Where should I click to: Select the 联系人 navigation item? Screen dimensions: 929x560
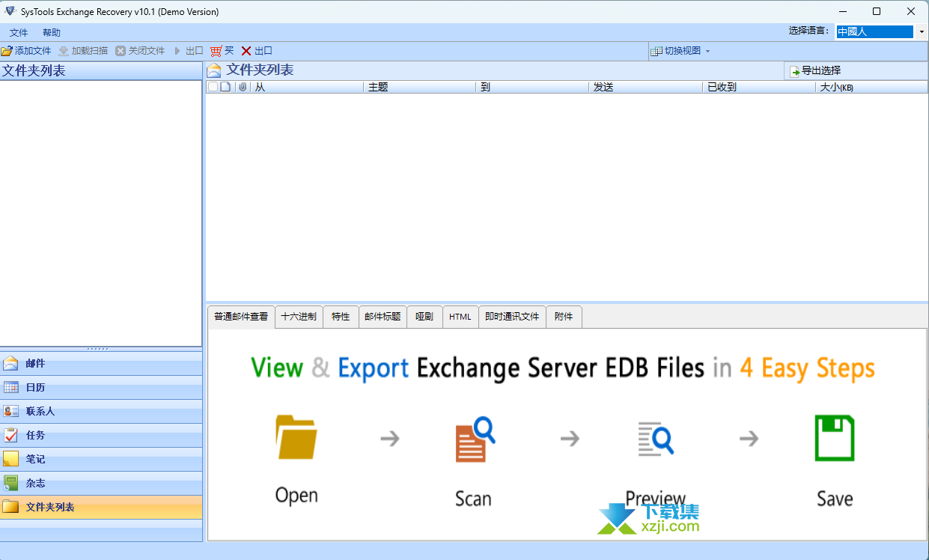pos(101,412)
